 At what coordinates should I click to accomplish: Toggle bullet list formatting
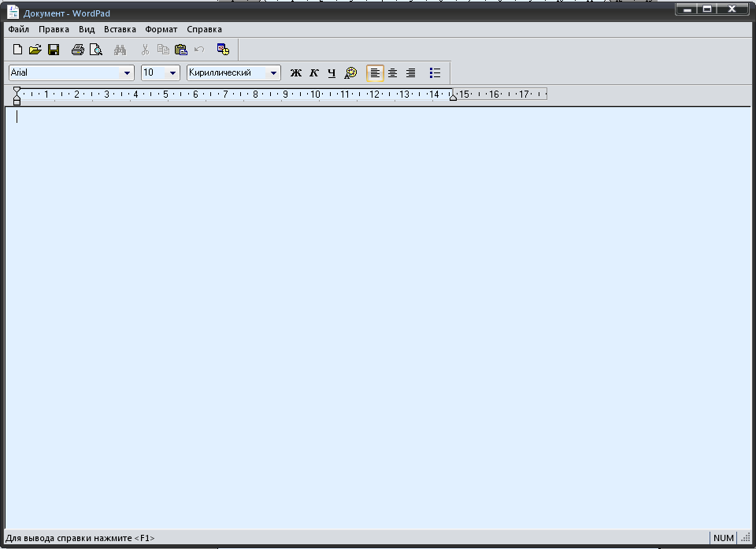tap(435, 72)
